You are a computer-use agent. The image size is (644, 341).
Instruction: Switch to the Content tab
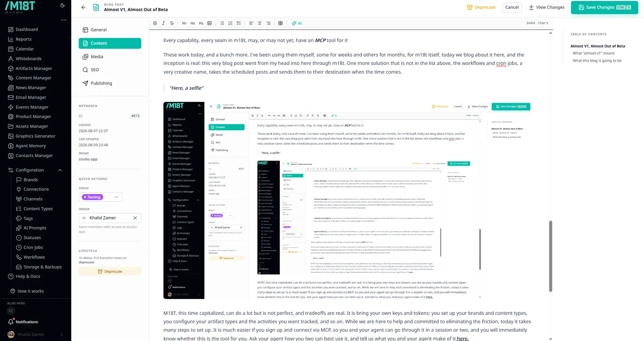[x=110, y=43]
